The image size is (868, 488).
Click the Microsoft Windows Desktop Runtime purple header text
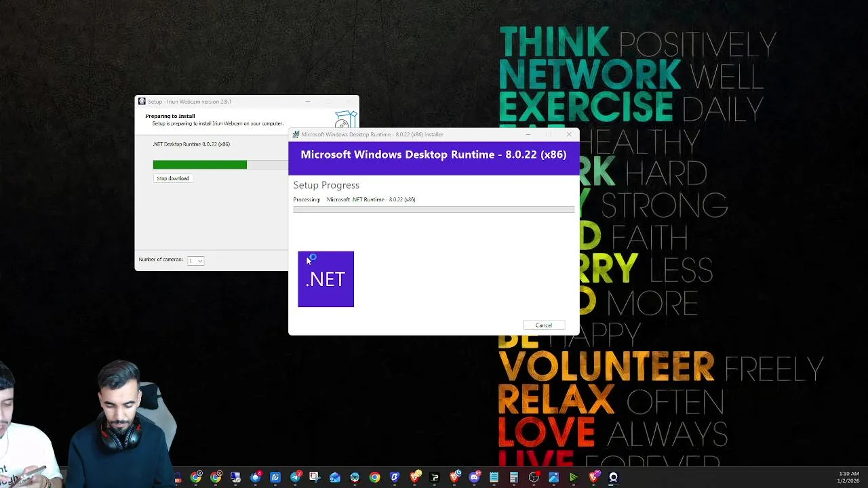(433, 155)
